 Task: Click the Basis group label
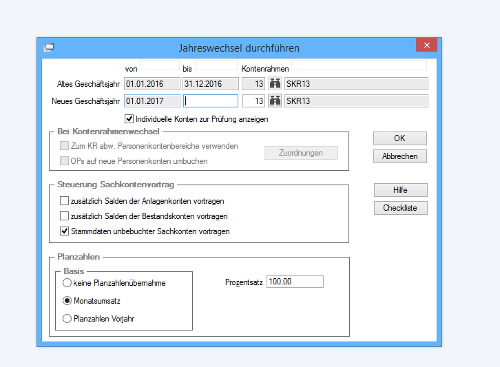coord(74,271)
